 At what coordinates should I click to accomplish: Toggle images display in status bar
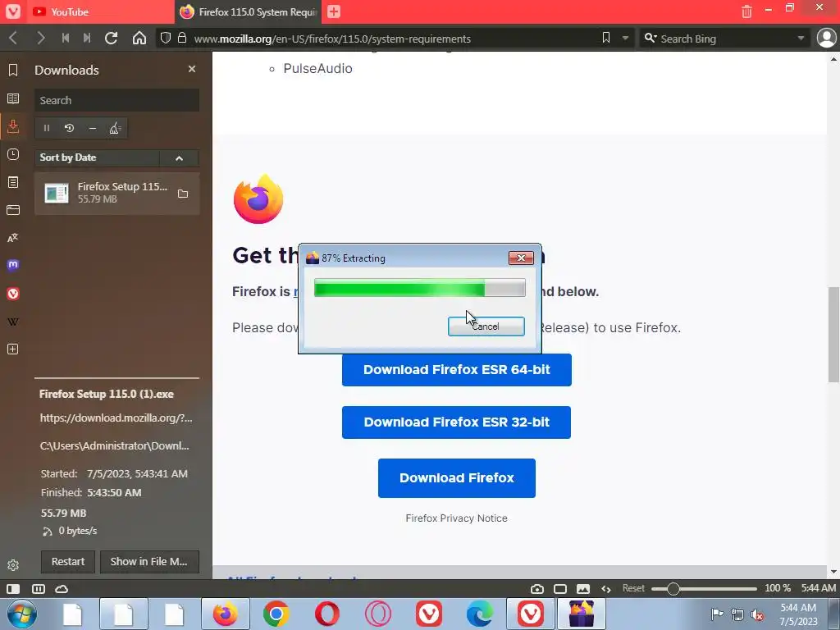click(x=583, y=589)
